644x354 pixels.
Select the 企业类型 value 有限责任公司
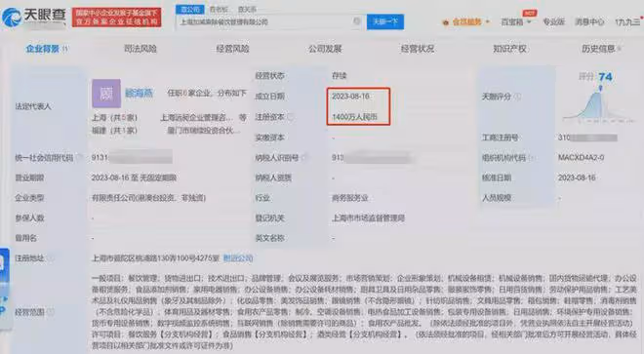coord(148,198)
